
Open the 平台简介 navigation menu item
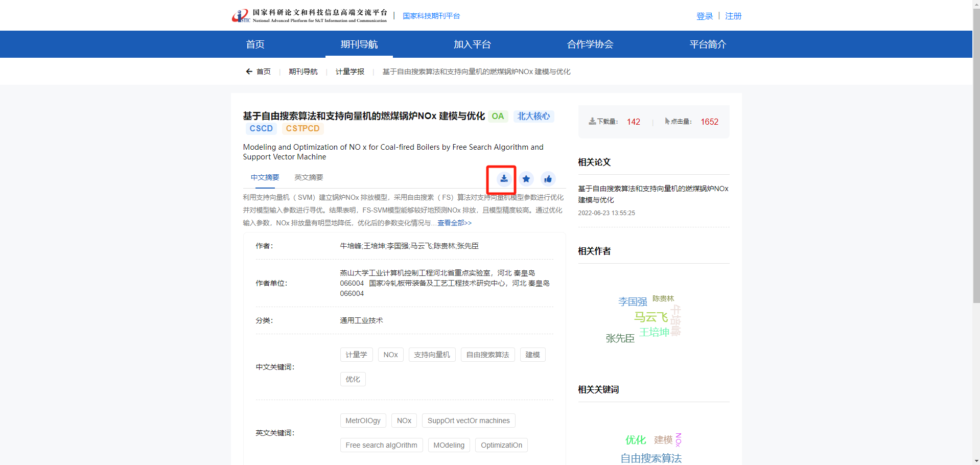(708, 44)
